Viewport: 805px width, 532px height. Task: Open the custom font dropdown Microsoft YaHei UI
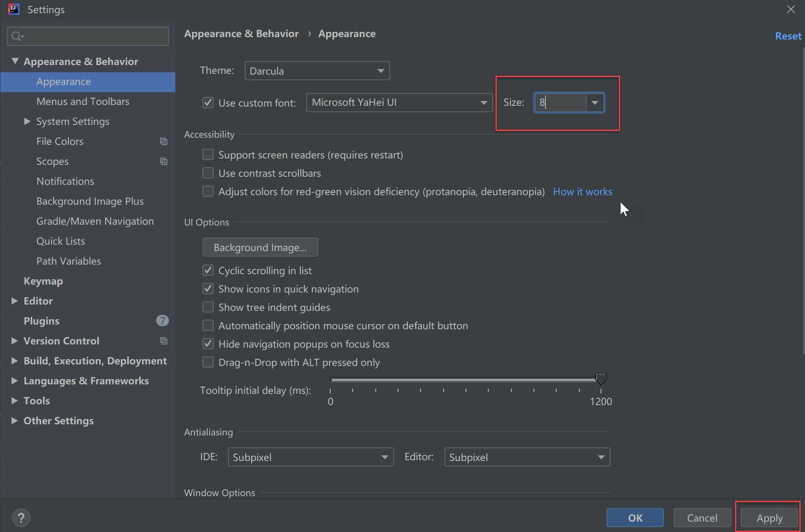399,103
